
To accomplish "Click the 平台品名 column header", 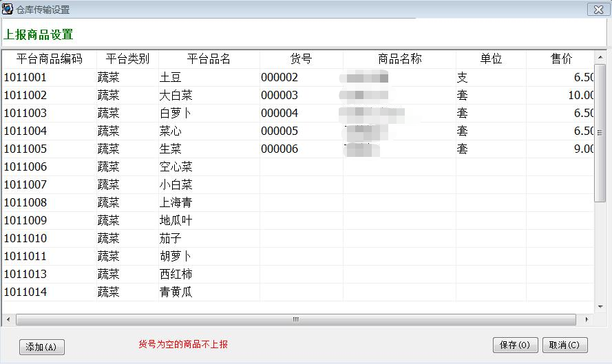I will (209, 59).
